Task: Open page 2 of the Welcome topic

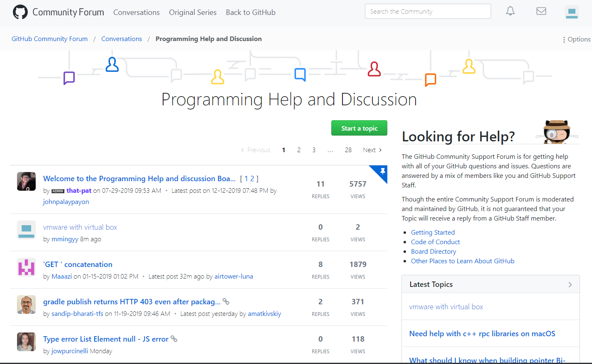Action: pyautogui.click(x=252, y=179)
